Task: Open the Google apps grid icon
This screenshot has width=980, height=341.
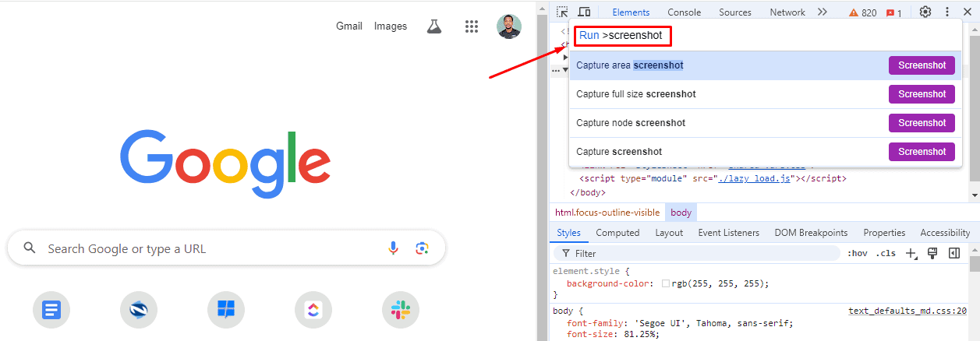Action: pos(471,26)
